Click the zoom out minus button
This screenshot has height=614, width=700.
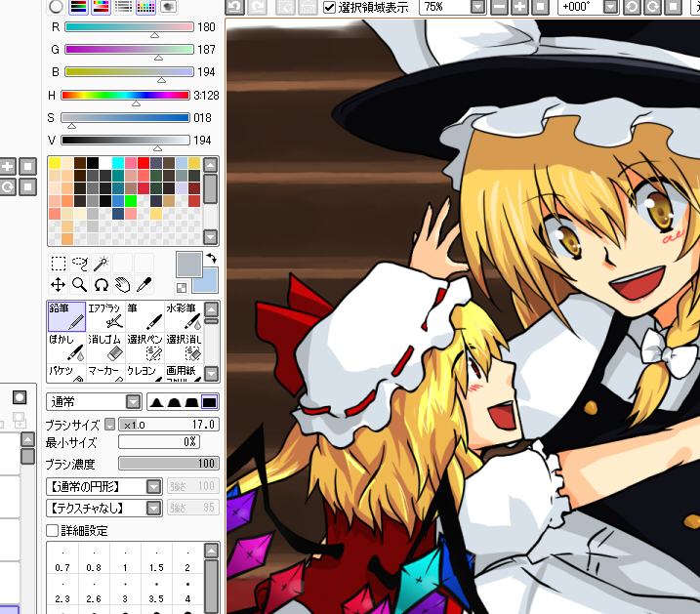(499, 7)
